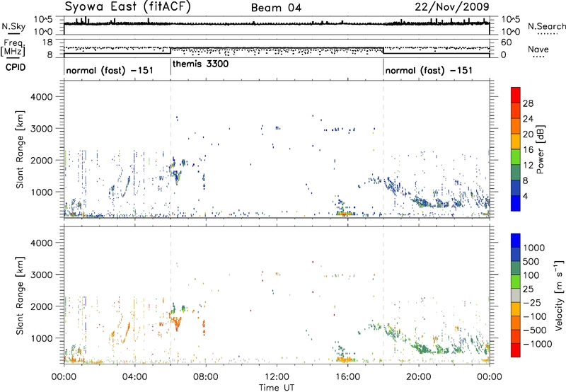Image resolution: width=566 pixels, height=392 pixels.
Task: Click the "500" tick on velocity color bar
Action: pyautogui.click(x=533, y=261)
